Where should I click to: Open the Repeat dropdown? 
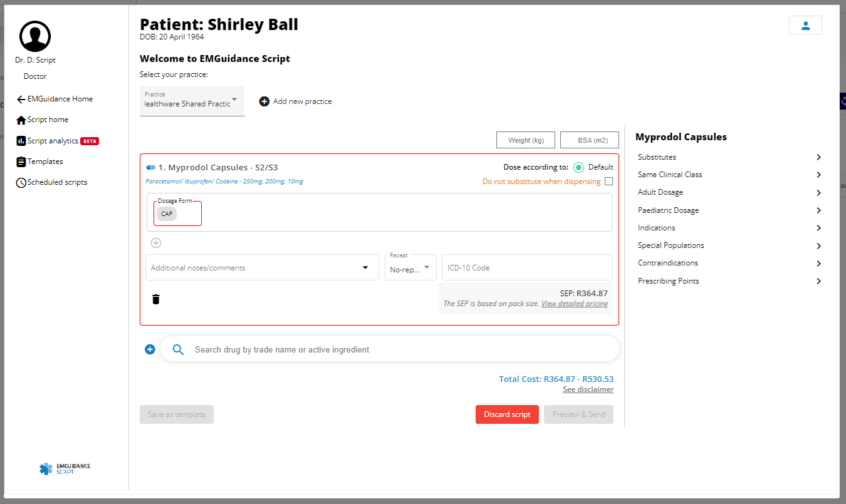(x=410, y=267)
